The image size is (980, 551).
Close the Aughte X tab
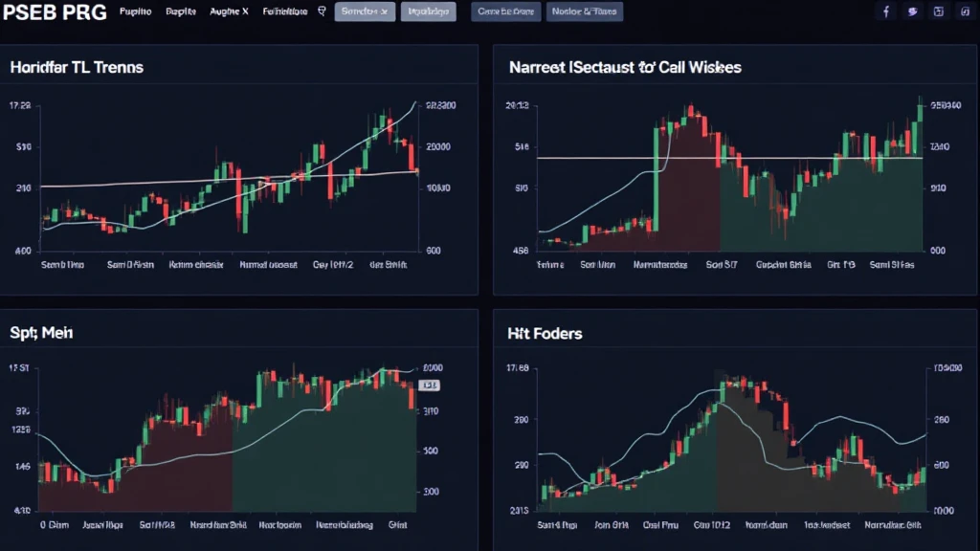point(244,11)
